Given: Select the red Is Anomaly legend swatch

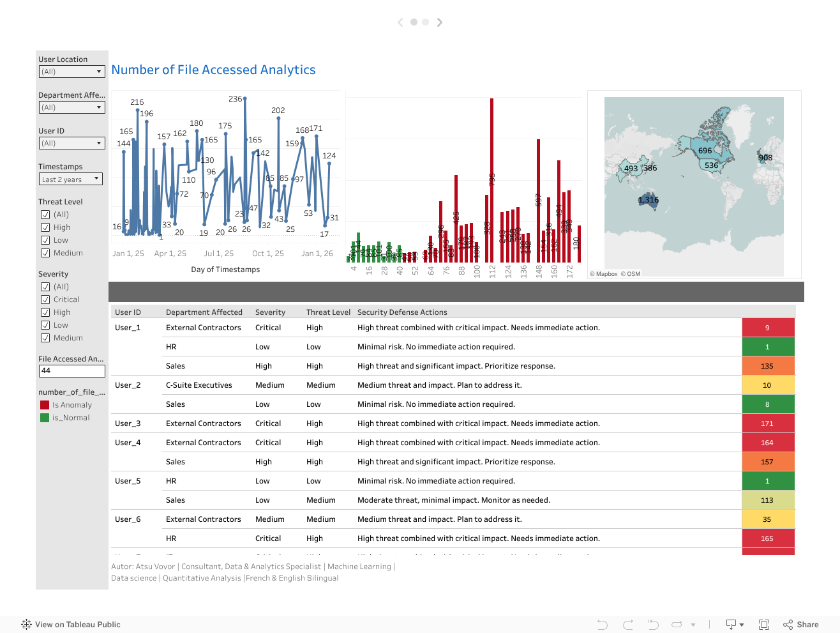Looking at the screenshot, I should [x=45, y=404].
